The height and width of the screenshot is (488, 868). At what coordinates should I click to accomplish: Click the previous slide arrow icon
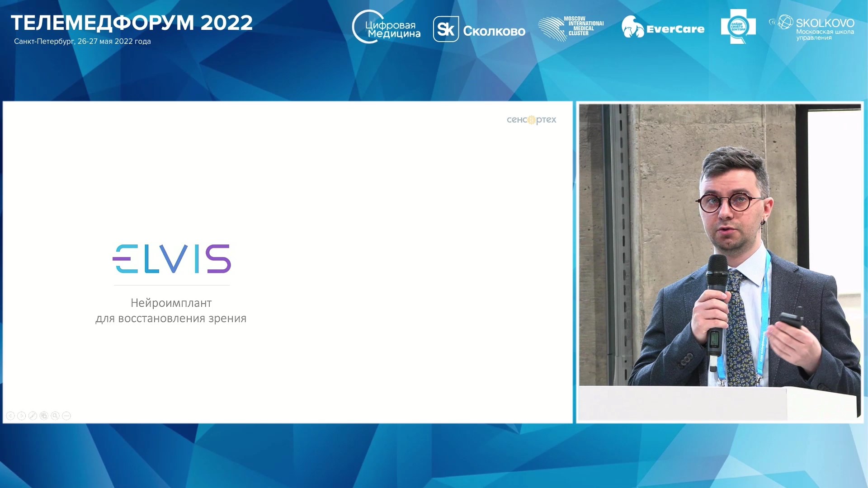click(x=10, y=416)
